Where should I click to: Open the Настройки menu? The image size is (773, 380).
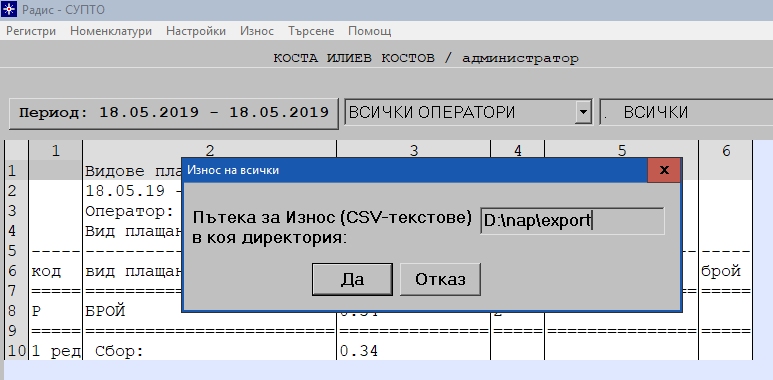point(196,31)
